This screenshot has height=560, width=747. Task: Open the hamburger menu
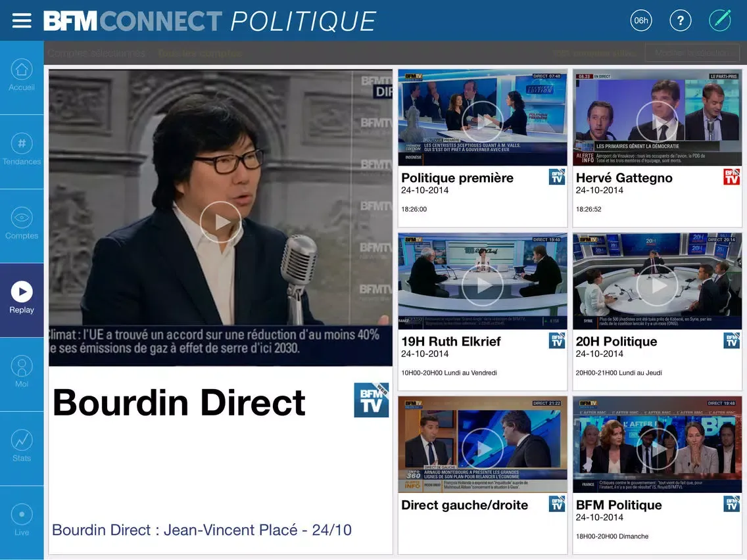click(x=22, y=21)
